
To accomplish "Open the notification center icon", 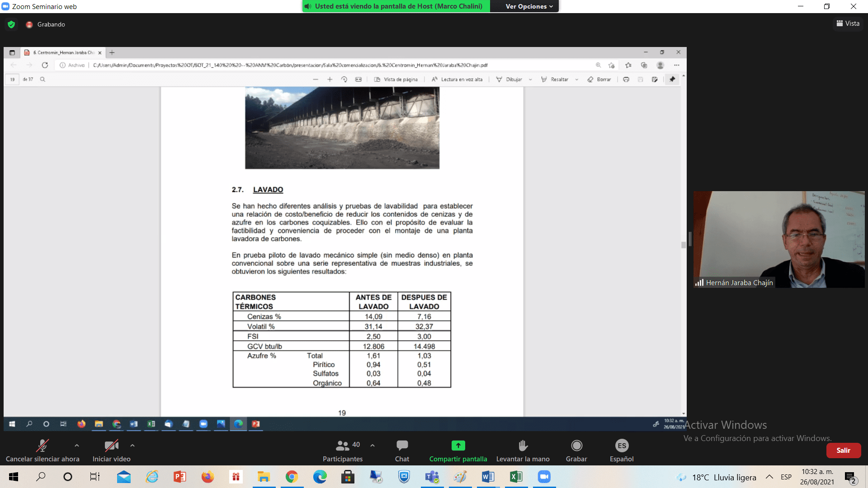I will (850, 477).
